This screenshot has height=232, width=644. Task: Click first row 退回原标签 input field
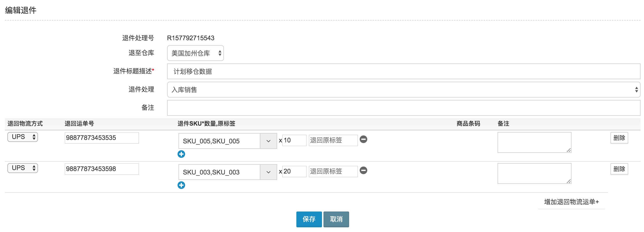click(333, 140)
